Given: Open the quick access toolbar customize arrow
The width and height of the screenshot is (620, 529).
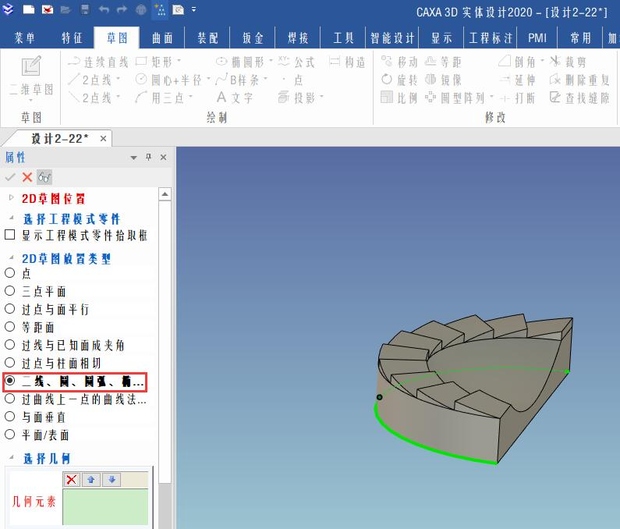Looking at the screenshot, I should coord(194,9).
